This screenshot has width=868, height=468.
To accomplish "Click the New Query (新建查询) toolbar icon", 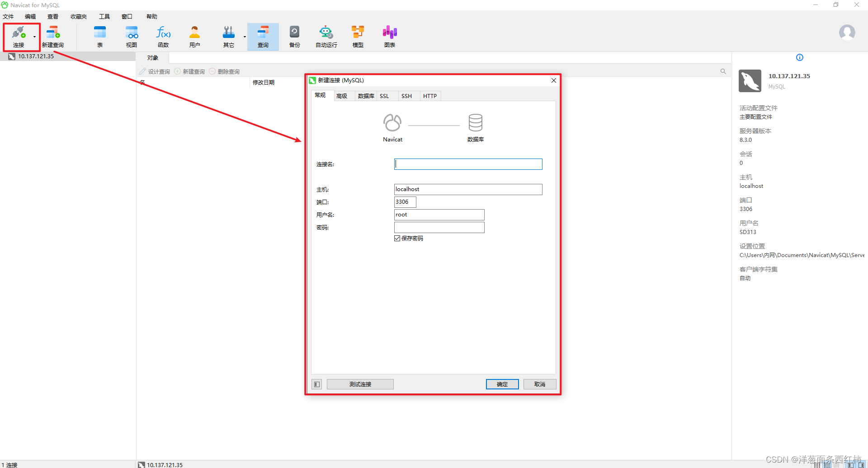I will coord(53,36).
